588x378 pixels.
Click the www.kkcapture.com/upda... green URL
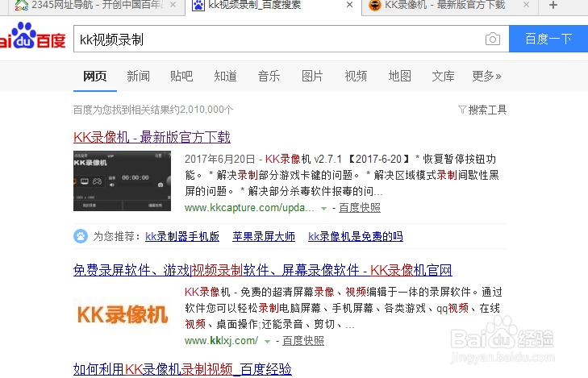click(249, 208)
